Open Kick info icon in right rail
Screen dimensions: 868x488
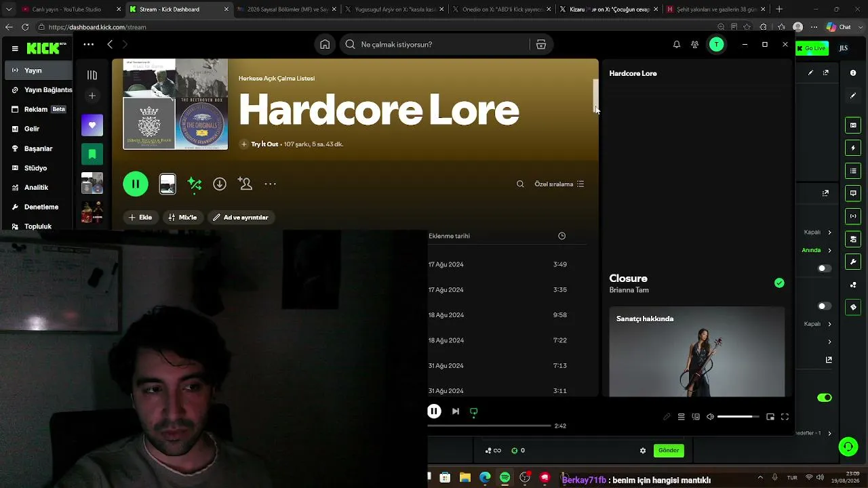[853, 73]
